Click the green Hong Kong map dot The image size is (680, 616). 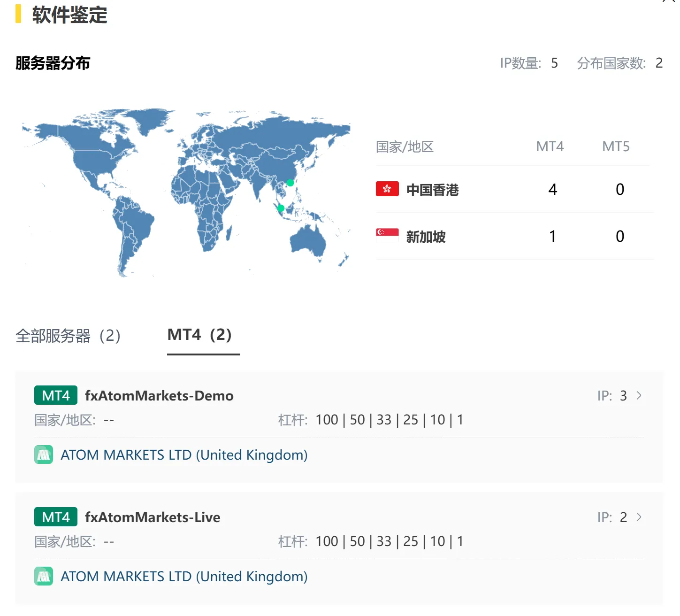[x=290, y=183]
